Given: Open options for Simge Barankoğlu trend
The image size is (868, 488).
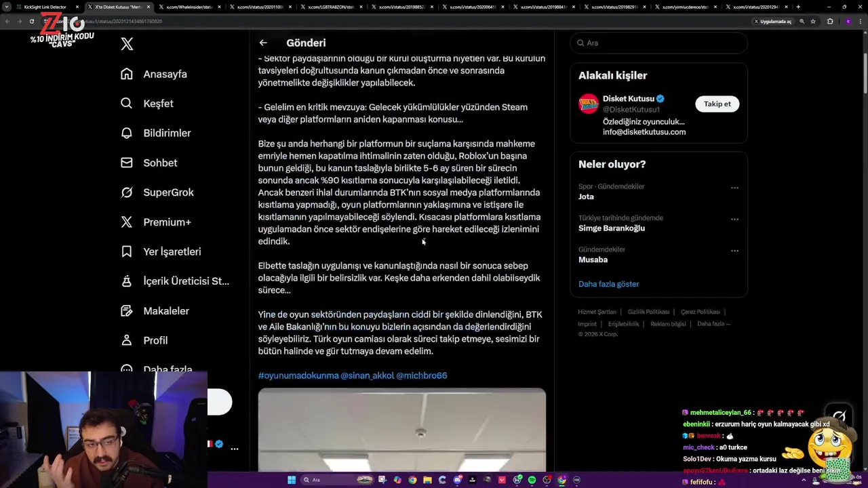Looking at the screenshot, I should pyautogui.click(x=734, y=219).
